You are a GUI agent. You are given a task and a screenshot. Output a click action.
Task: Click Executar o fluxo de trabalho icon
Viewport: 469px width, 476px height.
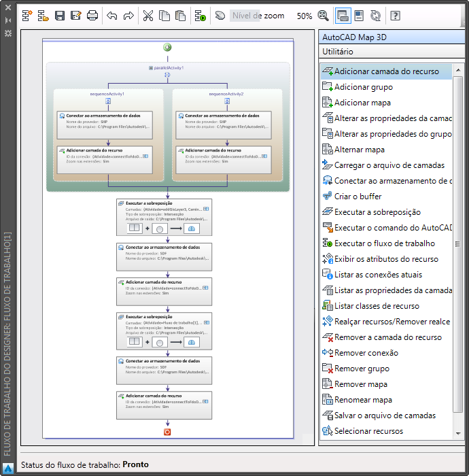[x=328, y=243]
